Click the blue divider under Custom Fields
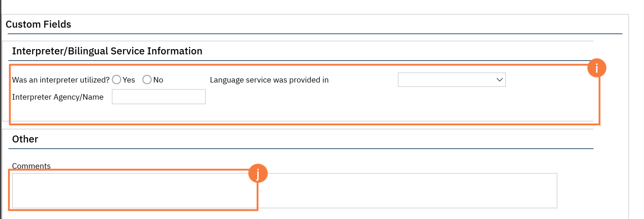 click(x=314, y=34)
